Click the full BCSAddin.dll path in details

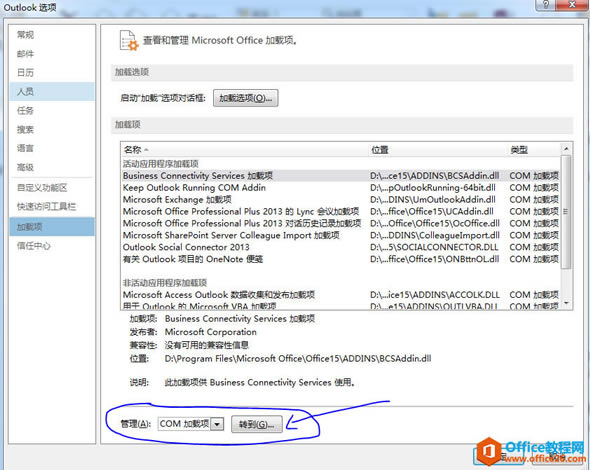click(x=298, y=359)
